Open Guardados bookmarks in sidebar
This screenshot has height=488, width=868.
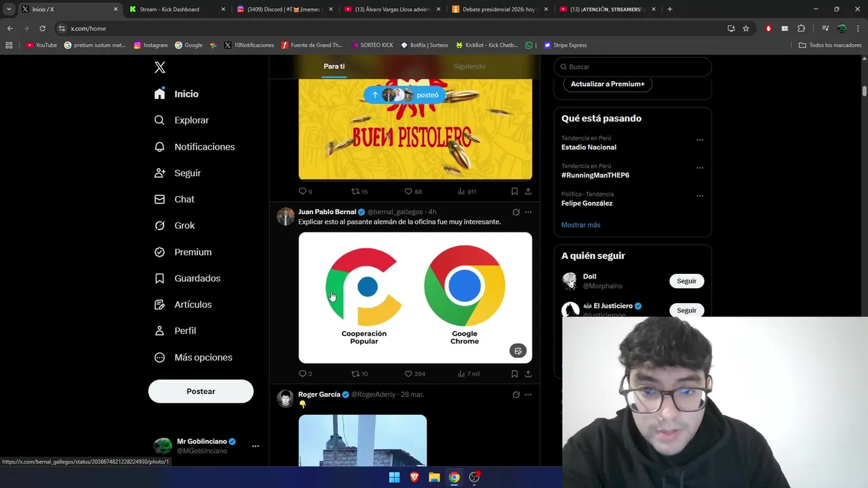tap(187, 279)
